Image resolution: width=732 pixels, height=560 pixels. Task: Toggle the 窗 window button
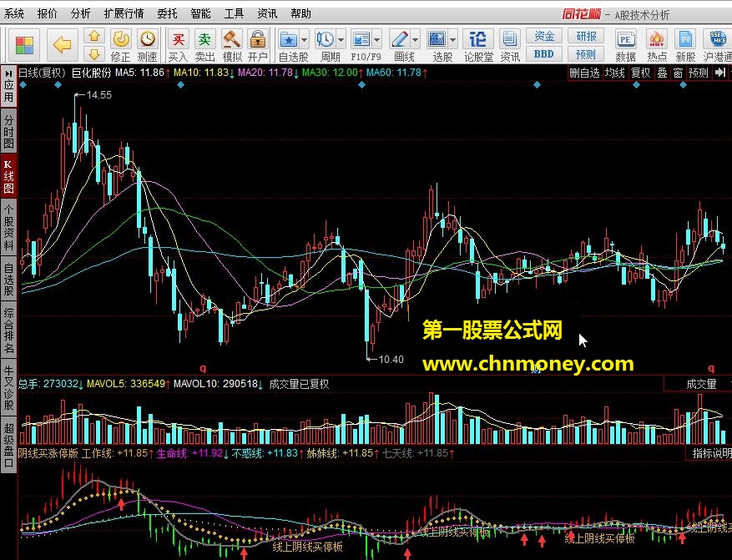[678, 73]
